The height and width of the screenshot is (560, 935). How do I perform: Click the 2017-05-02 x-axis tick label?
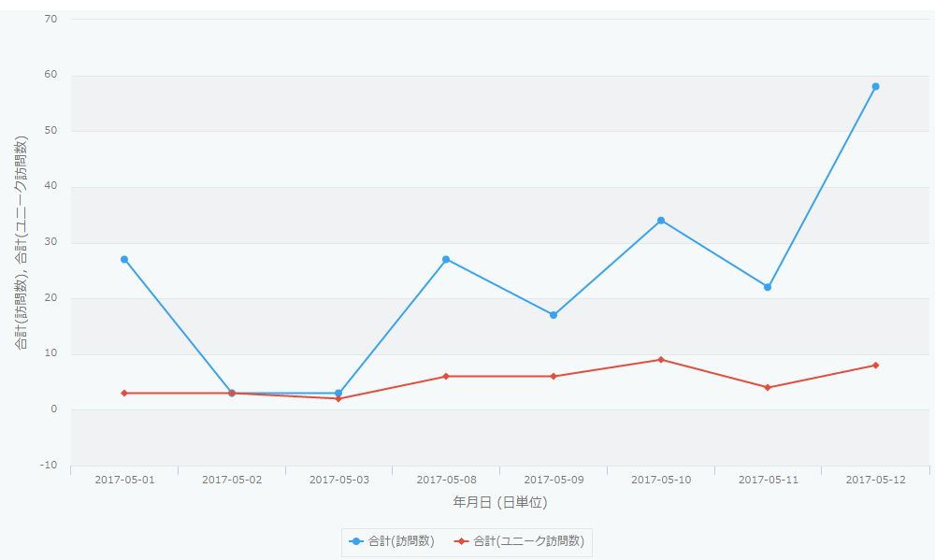(x=232, y=480)
